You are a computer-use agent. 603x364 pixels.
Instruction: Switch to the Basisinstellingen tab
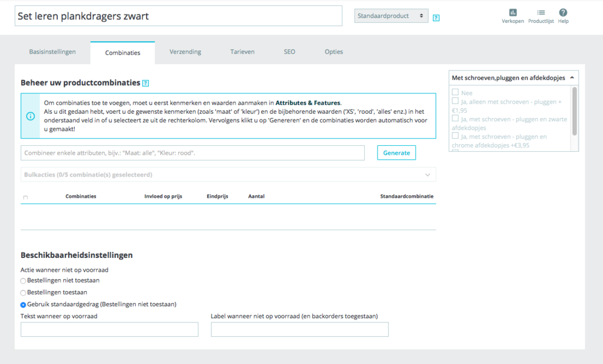point(52,52)
